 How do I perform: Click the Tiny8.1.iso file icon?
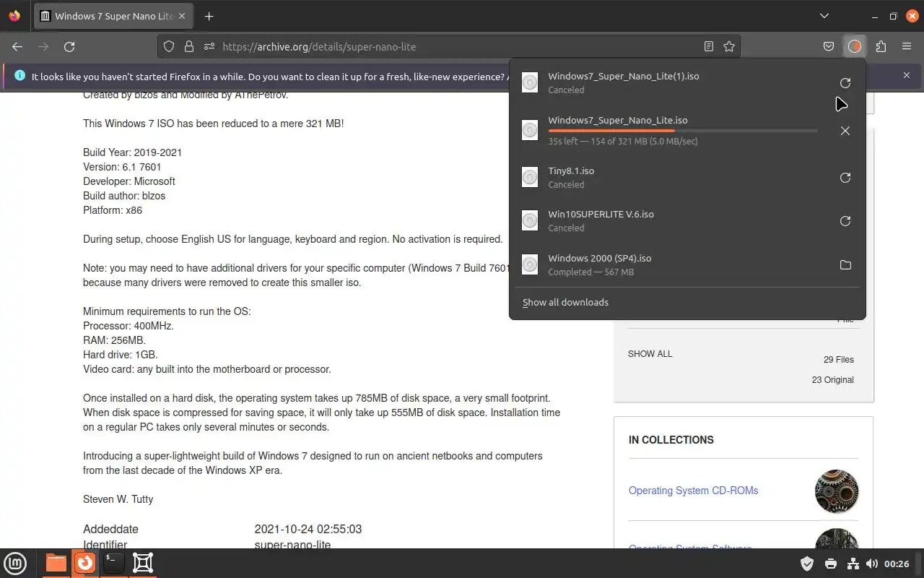[530, 177]
